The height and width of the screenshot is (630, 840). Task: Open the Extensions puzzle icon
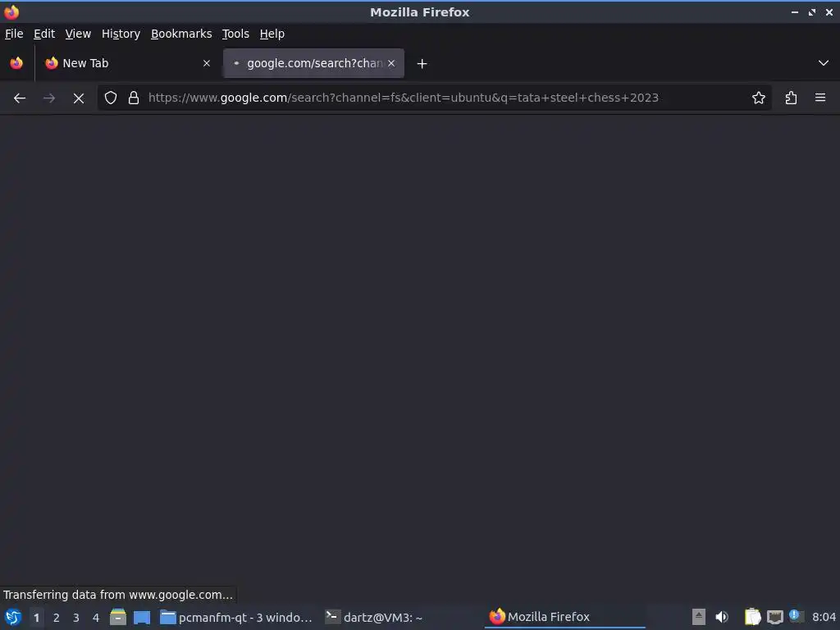[x=791, y=98]
